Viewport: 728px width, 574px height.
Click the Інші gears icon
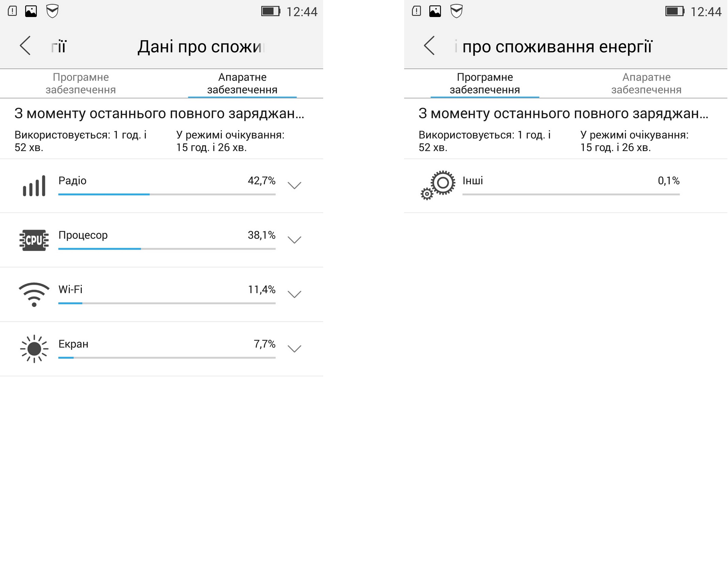[438, 185]
